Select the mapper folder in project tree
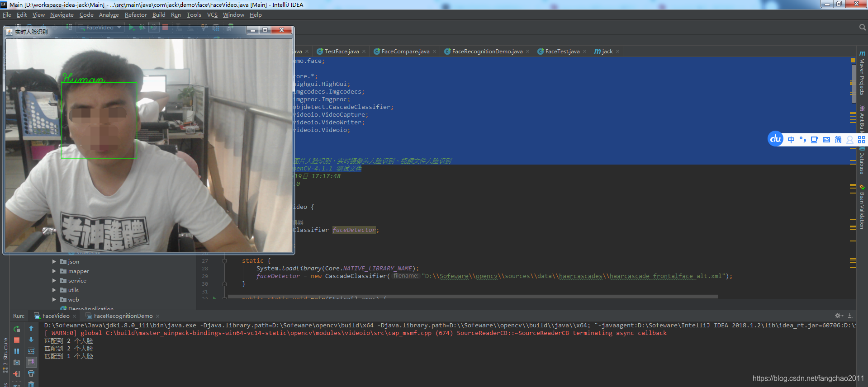The image size is (868, 387). point(78,271)
